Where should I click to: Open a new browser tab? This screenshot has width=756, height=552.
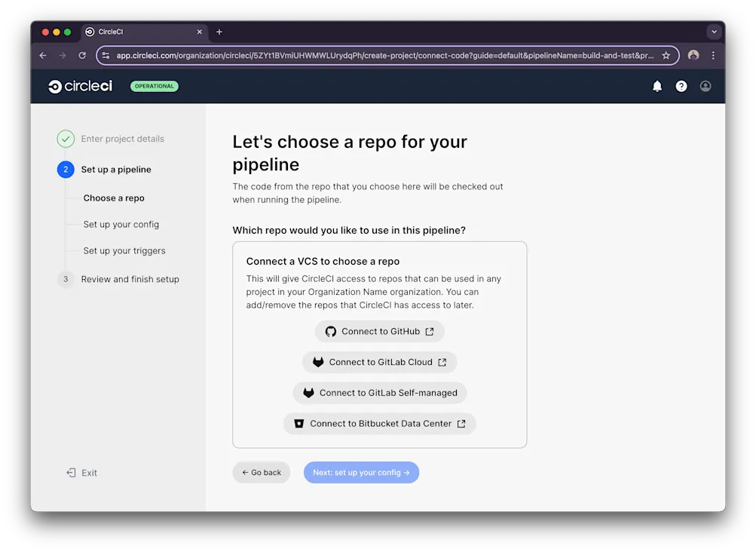click(219, 32)
